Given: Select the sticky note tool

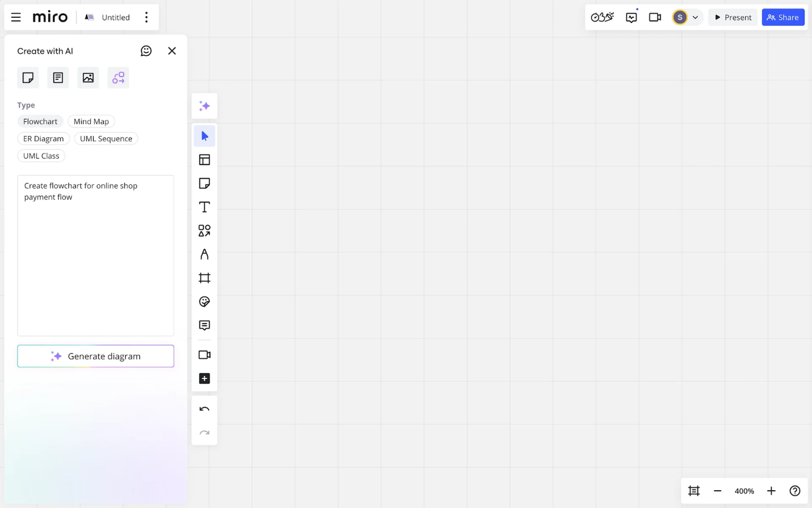Looking at the screenshot, I should coord(205,183).
